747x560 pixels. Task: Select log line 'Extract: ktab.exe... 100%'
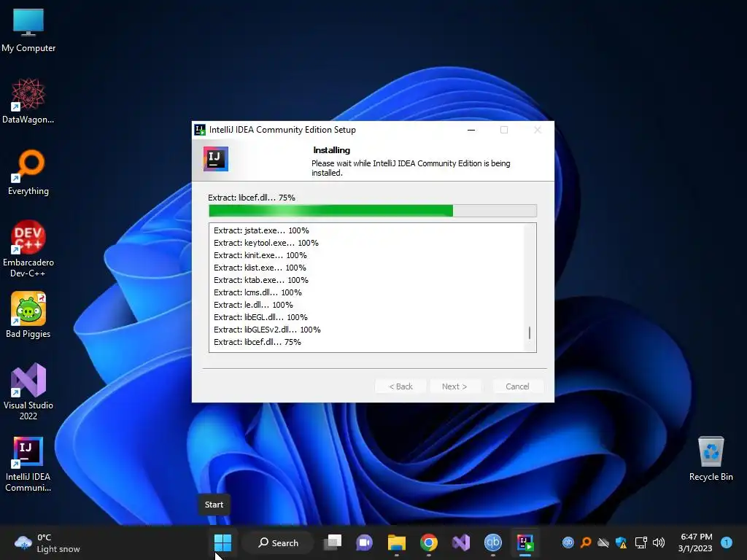coord(261,280)
